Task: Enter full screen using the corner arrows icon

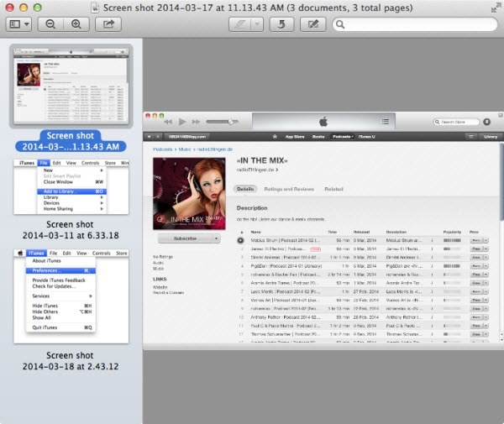Action: coord(496,8)
